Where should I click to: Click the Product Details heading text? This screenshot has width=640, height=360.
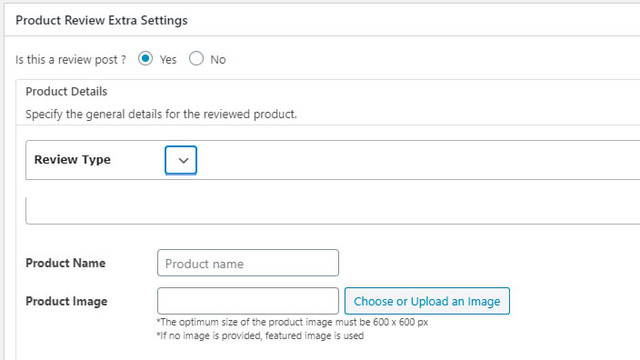point(66,91)
